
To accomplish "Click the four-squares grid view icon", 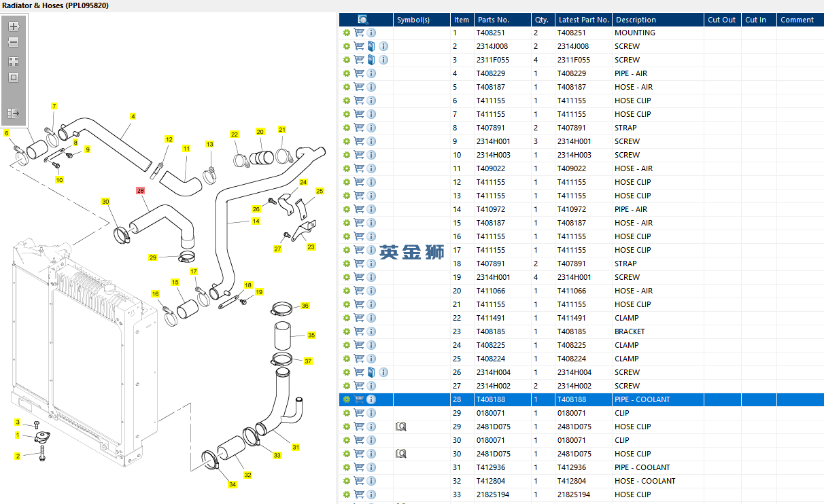I will point(14,61).
